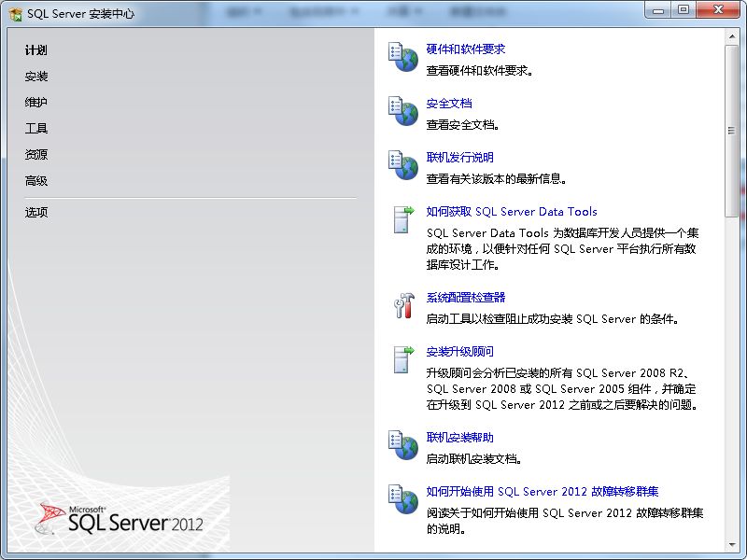The image size is (747, 560).
Task: Click the vertical scrollbar thumb
Action: 732,131
